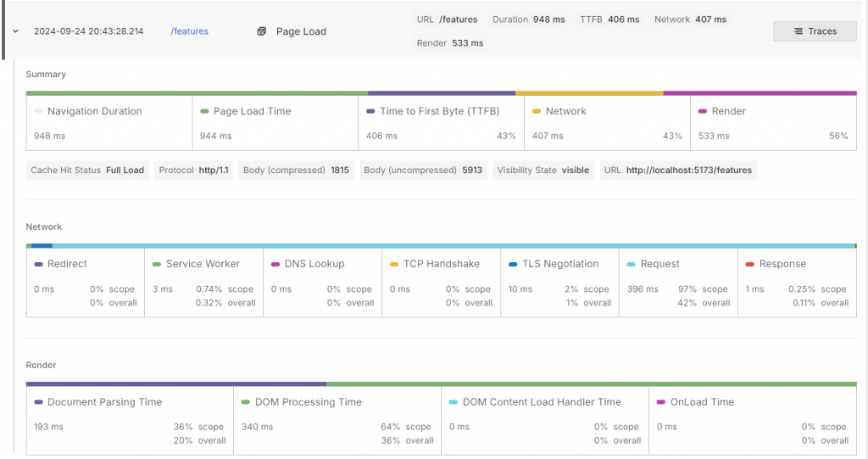Click the timestamp 2024-09-24 20:43:28.214
Image resolution: width=868 pixels, height=459 pixels.
(x=88, y=31)
